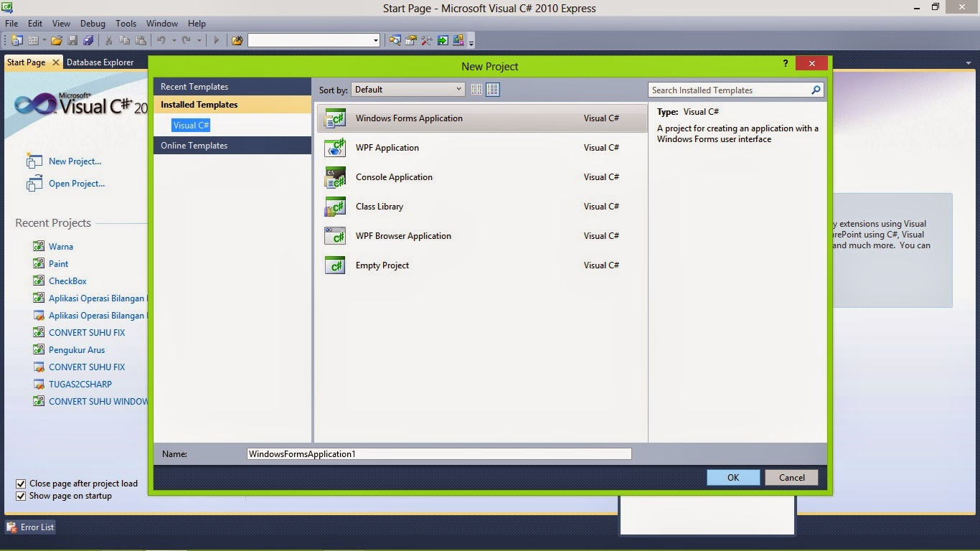Select WPF Application template
980x551 pixels.
tap(481, 148)
